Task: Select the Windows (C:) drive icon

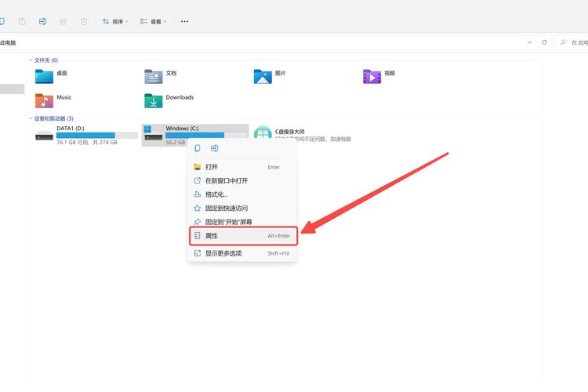Action: coord(154,134)
